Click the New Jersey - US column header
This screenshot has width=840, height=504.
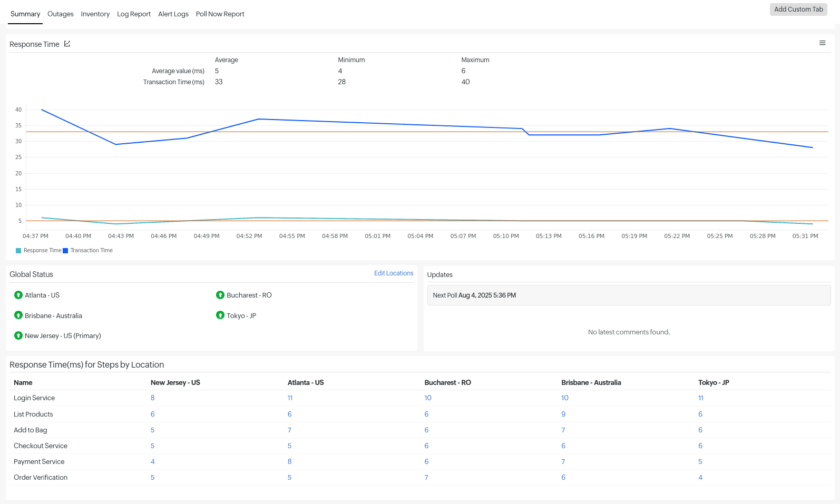coord(175,382)
